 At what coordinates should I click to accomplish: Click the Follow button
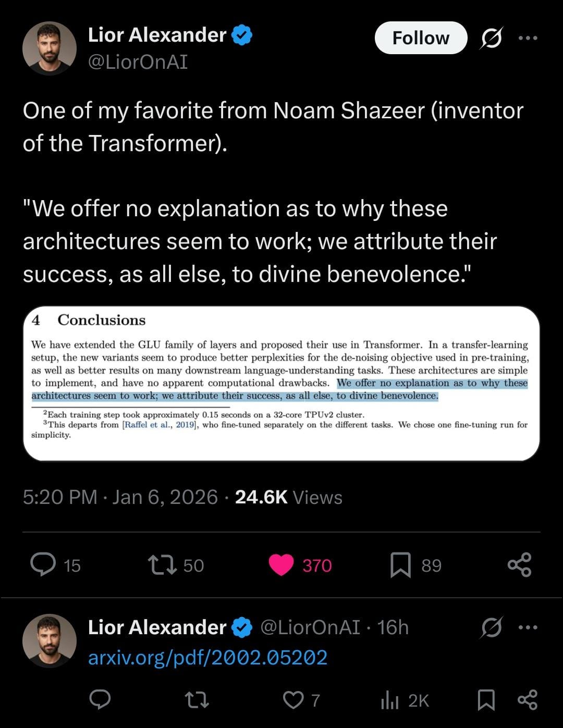(421, 38)
